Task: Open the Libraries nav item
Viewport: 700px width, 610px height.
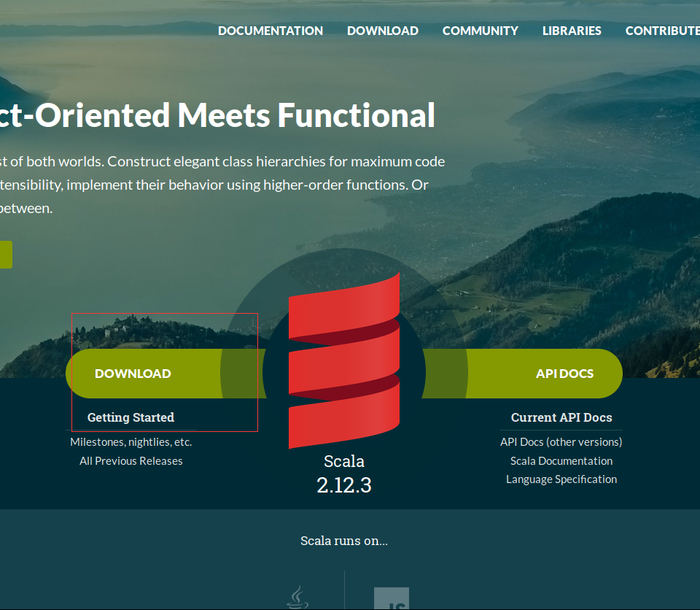Action: (572, 31)
